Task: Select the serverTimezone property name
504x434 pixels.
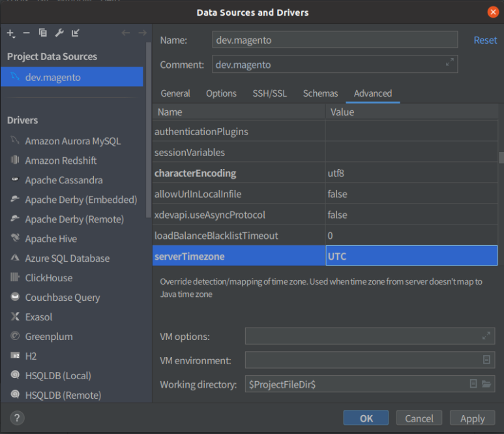Action: [189, 256]
